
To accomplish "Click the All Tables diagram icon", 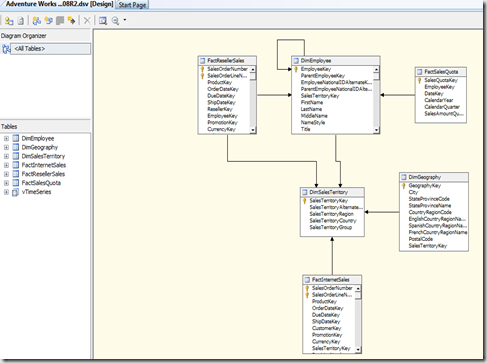I will [x=6, y=49].
